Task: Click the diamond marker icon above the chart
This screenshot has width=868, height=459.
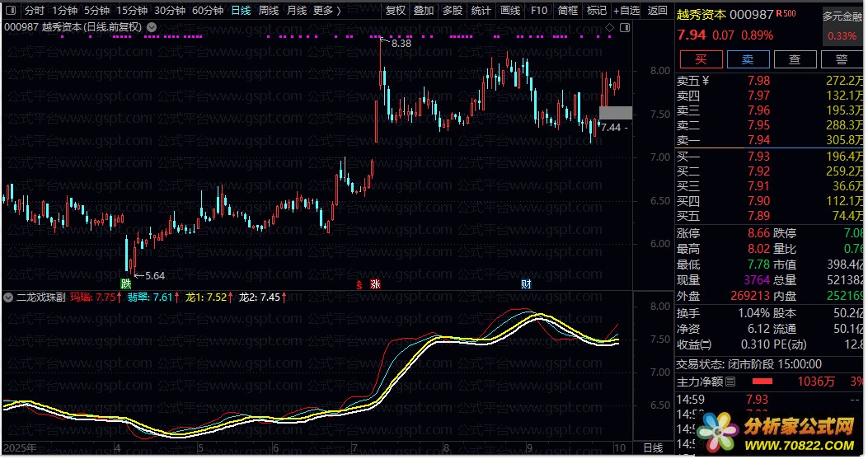Action: [x=609, y=27]
